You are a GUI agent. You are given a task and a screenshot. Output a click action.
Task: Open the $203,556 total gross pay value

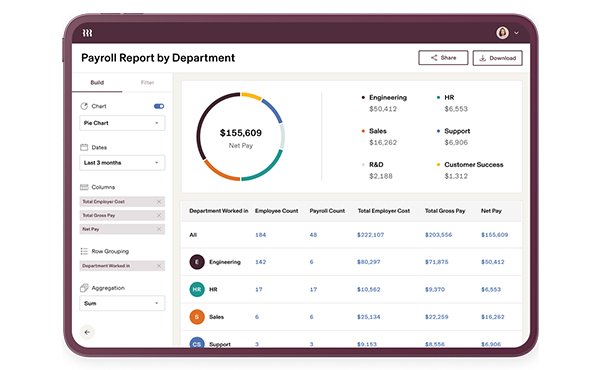coord(438,235)
